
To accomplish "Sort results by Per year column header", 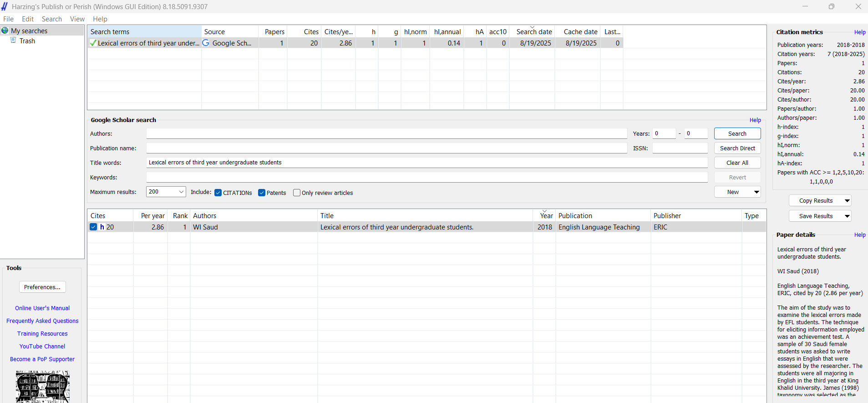I will [x=151, y=215].
